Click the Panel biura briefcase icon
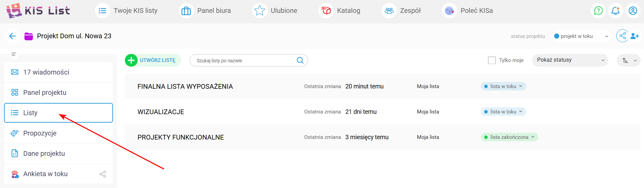The image size is (644, 188). tap(186, 11)
